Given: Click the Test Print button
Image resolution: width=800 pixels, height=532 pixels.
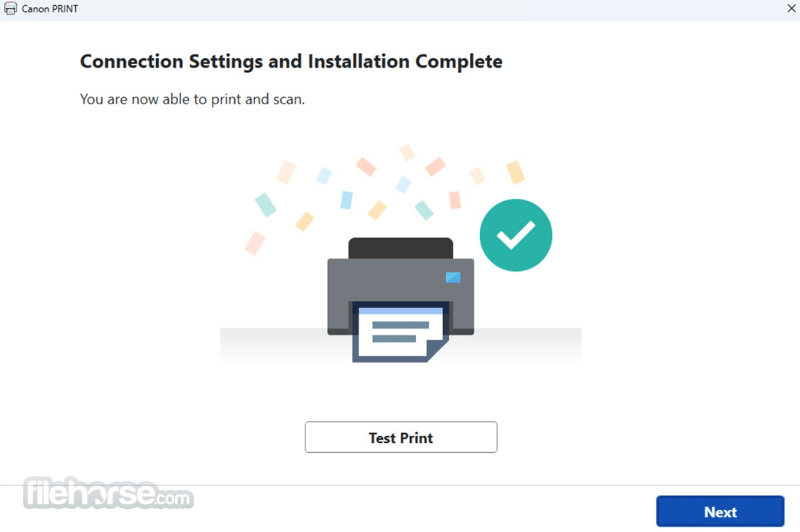Looking at the screenshot, I should (x=401, y=437).
